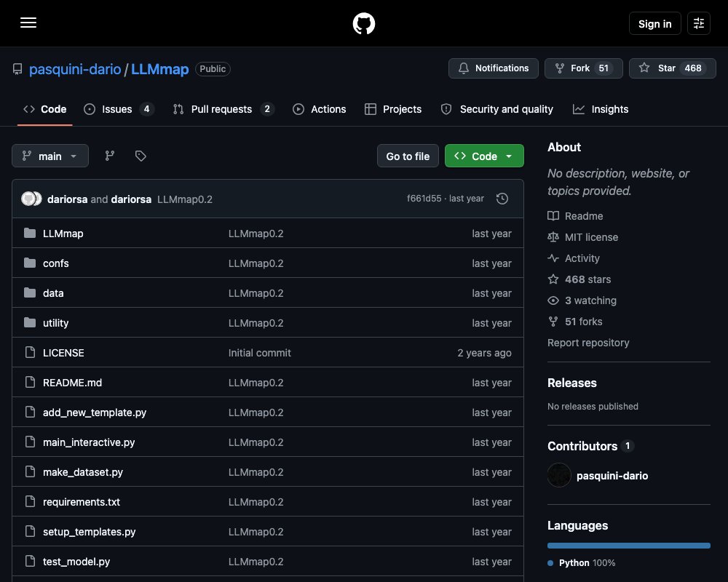
Task: Click folder icon of confs row
Action: click(x=30, y=263)
